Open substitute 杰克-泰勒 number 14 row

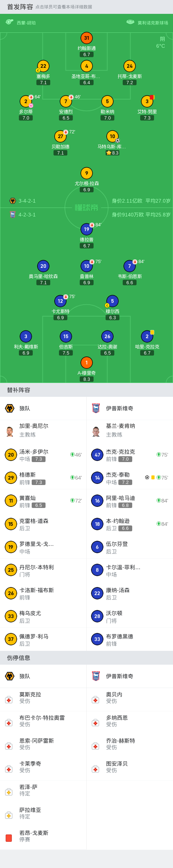coord(130,478)
